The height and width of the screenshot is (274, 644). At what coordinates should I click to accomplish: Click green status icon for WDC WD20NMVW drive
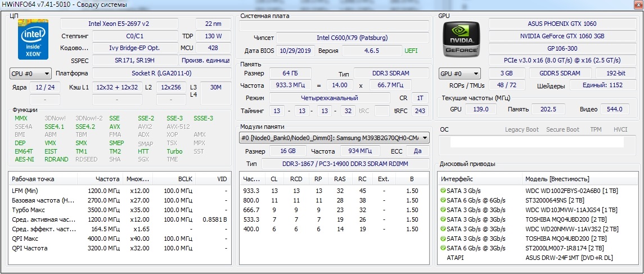(x=443, y=229)
